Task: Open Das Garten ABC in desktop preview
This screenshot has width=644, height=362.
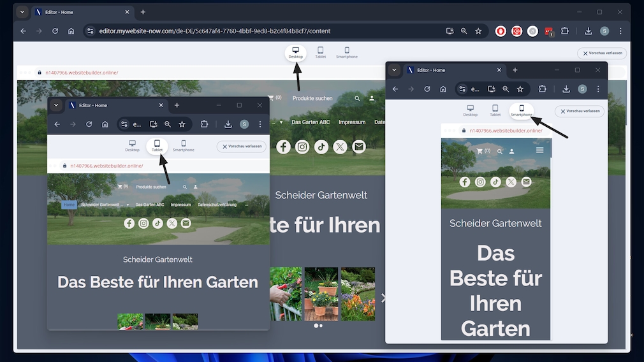Action: coord(311,122)
